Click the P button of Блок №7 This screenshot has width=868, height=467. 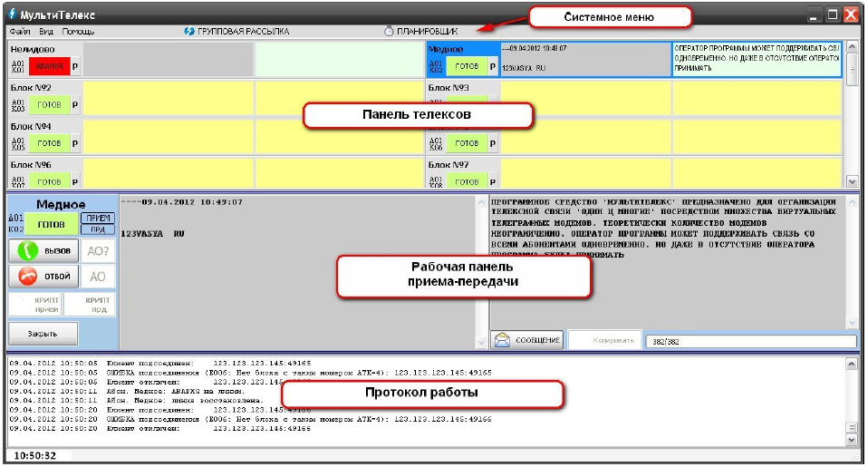493,181
